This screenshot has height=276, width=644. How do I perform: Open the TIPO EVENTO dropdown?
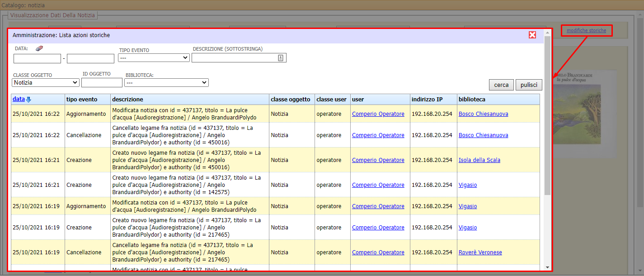click(x=154, y=57)
